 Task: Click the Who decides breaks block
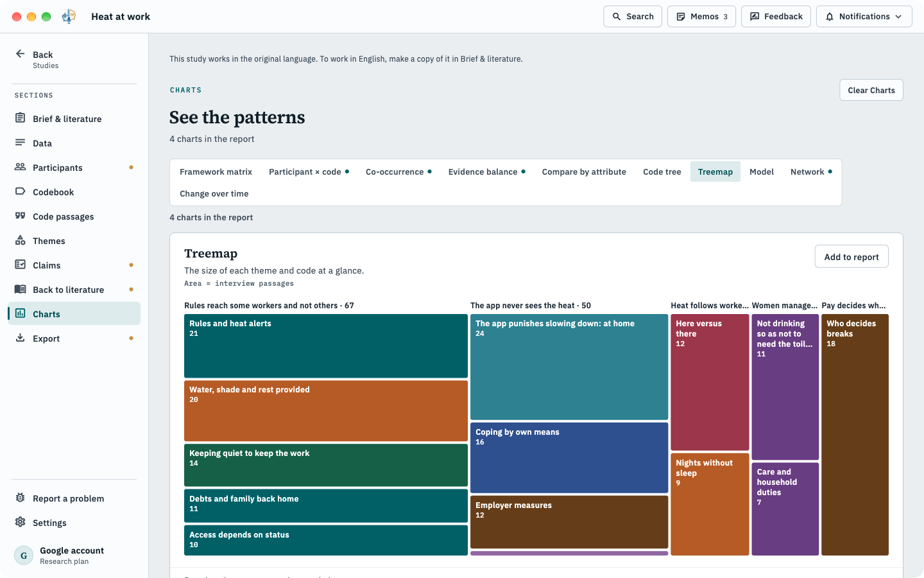pyautogui.click(x=855, y=435)
